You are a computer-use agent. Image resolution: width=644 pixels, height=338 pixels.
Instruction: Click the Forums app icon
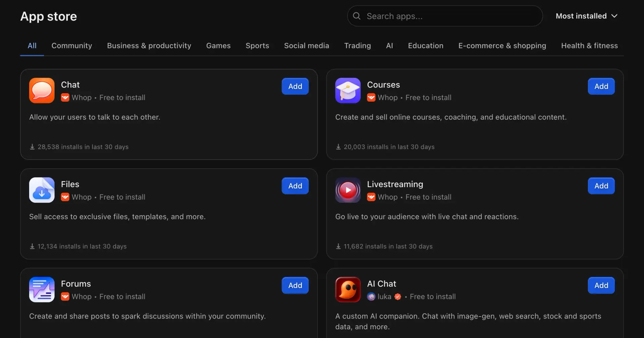pyautogui.click(x=42, y=289)
